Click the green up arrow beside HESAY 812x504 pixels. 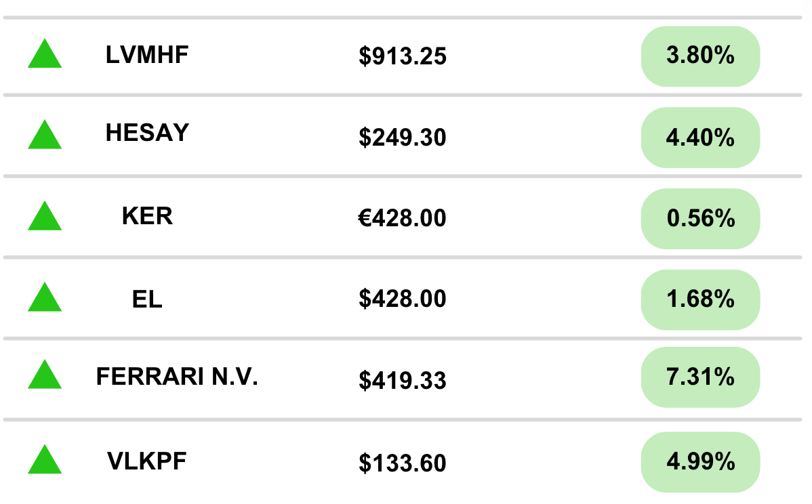(45, 136)
